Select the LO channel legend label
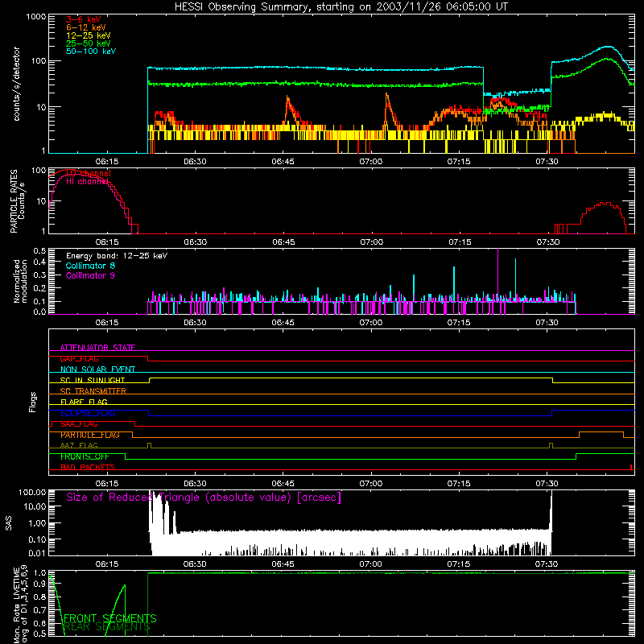This screenshot has height=644, width=644. pyautogui.click(x=89, y=173)
